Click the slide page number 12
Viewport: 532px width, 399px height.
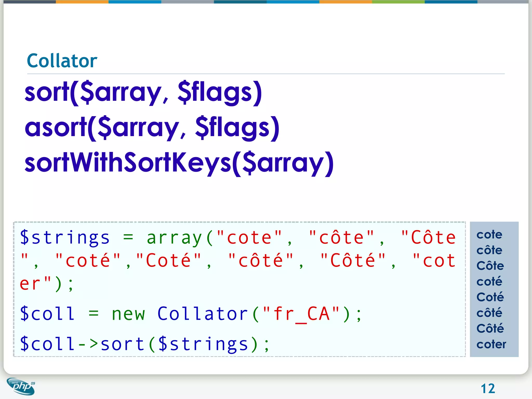point(488,389)
